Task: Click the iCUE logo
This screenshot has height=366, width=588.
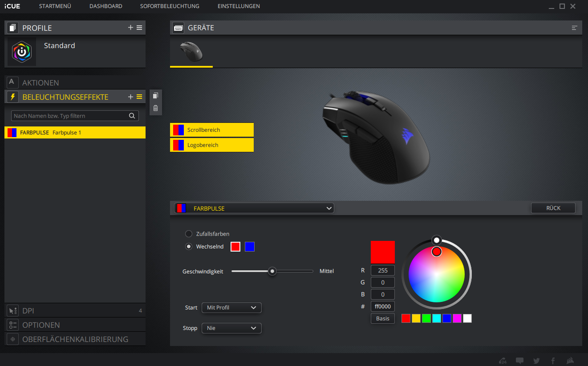Action: pyautogui.click(x=12, y=6)
